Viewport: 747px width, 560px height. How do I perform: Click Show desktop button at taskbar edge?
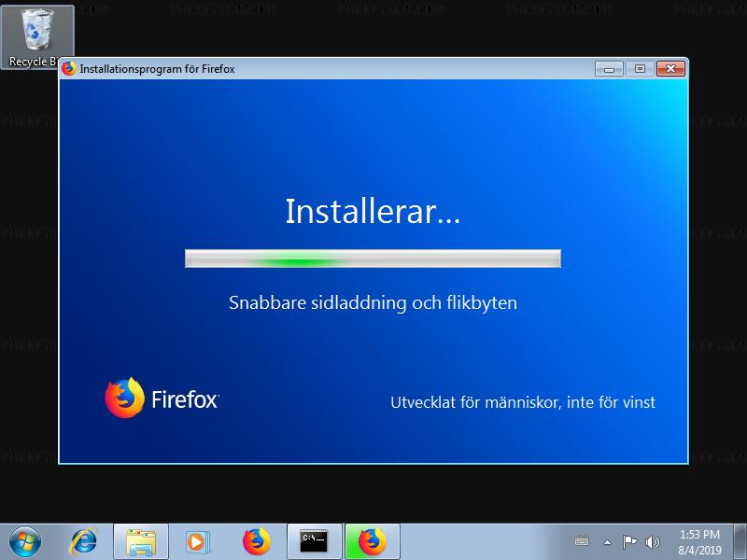(740, 542)
